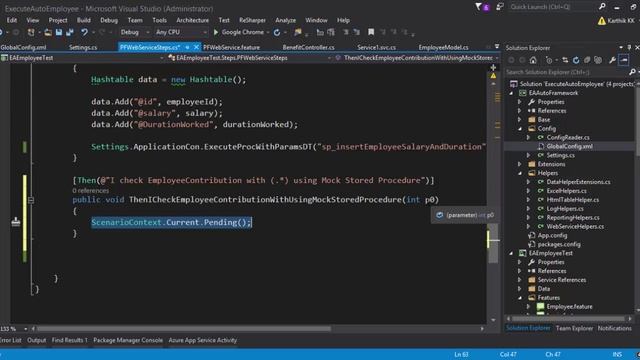Click the bookmark icon in the toolbar

click(371, 32)
